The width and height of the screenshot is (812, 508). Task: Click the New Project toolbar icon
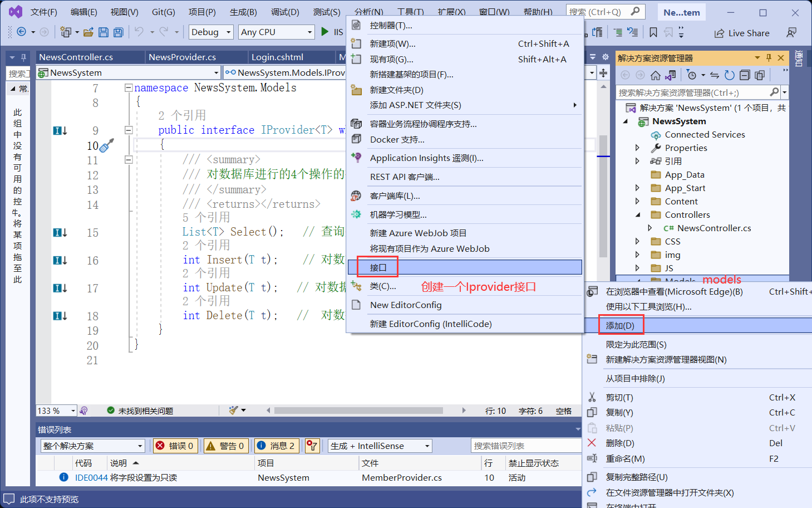(x=66, y=32)
